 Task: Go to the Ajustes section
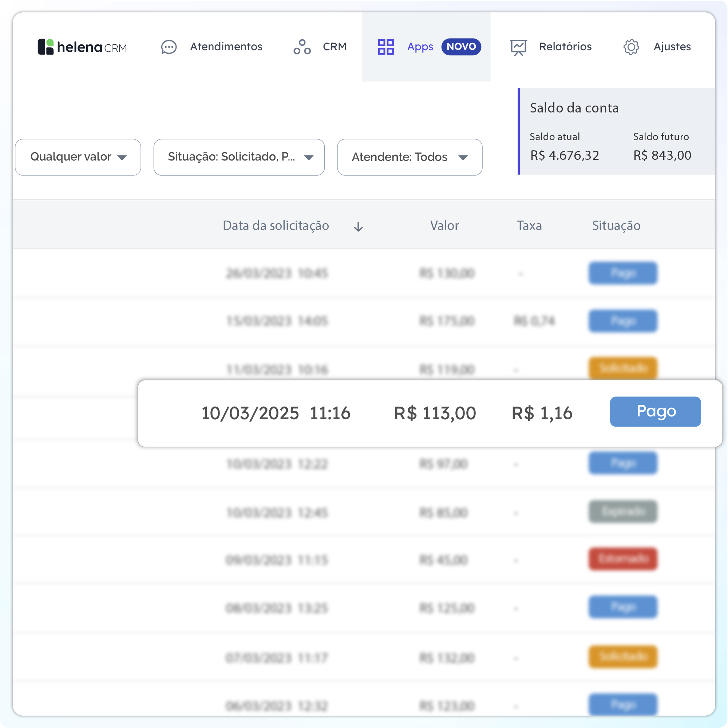coord(672,47)
